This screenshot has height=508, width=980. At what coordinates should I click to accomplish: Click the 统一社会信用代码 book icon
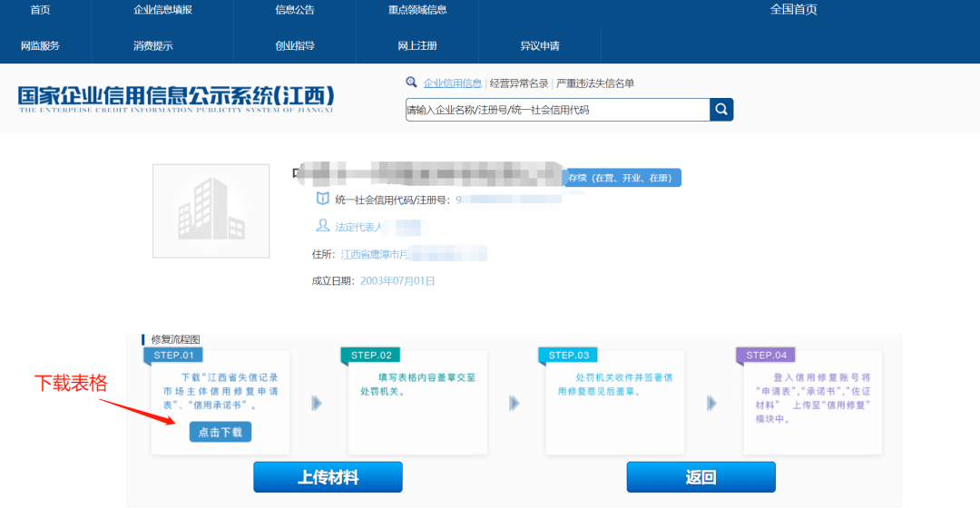(x=322, y=199)
